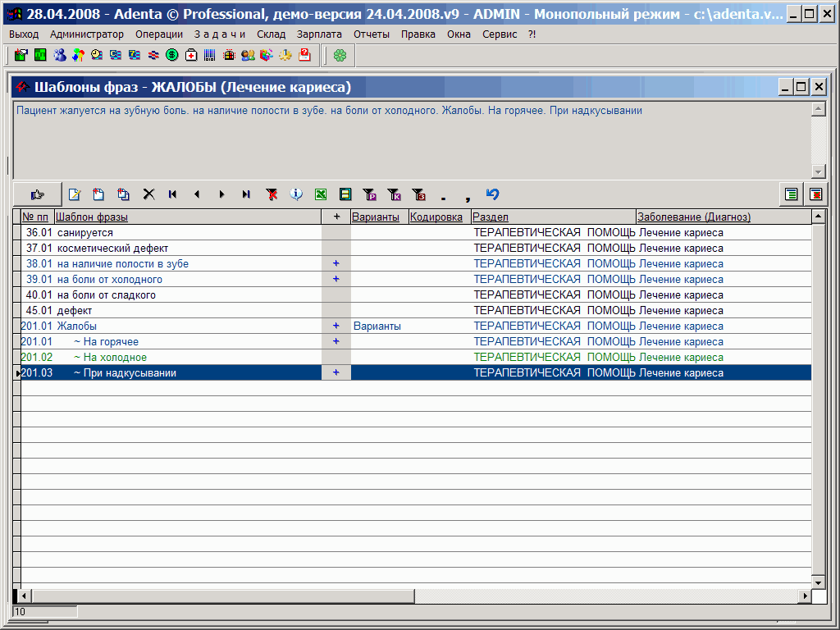Viewport: 840px width, 630px height.
Task: Toggle plus mark in 'Жалобы' row
Action: click(x=336, y=326)
